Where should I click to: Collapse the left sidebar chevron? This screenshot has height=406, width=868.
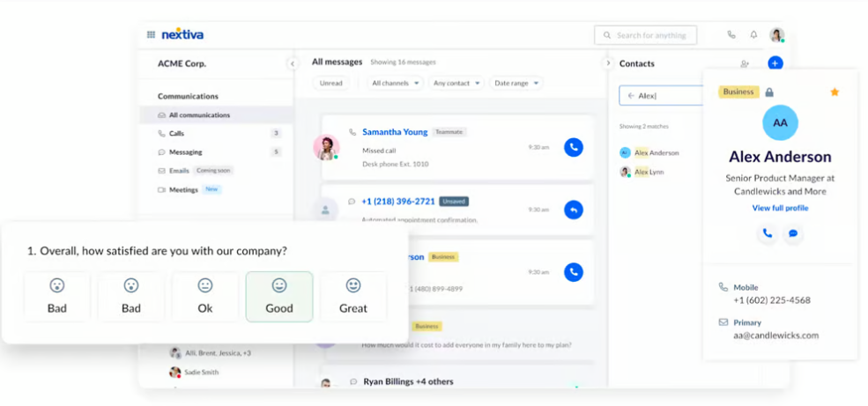pyautogui.click(x=293, y=63)
